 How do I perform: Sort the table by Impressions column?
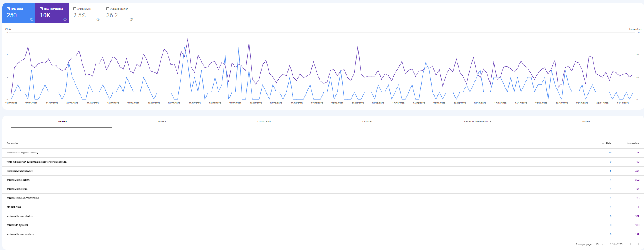[x=633, y=143]
